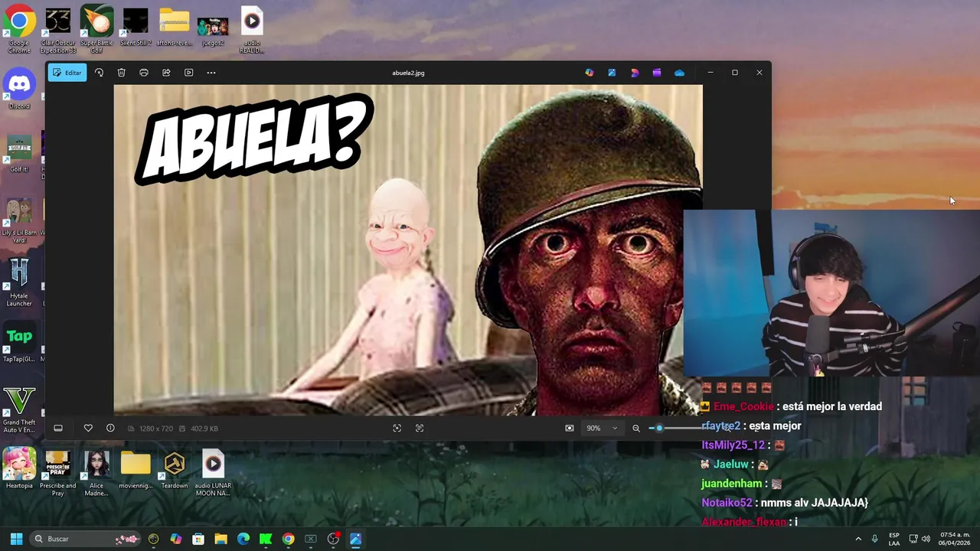Click the actual size zoom icon
Viewport: 980px width, 551px height.
click(420, 429)
